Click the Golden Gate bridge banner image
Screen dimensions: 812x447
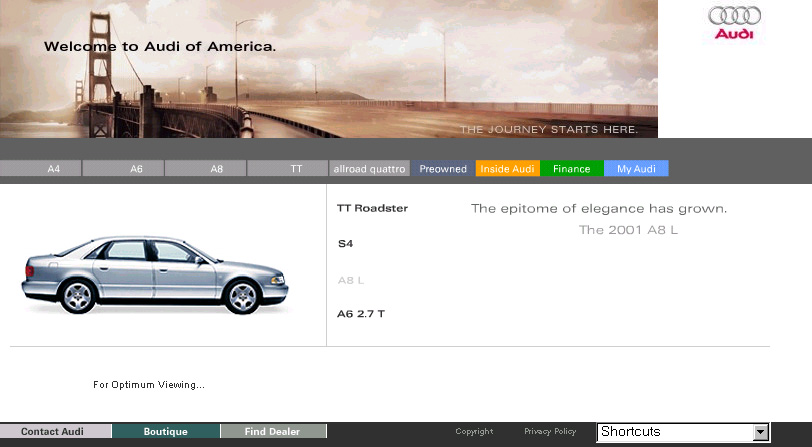pyautogui.click(x=329, y=69)
